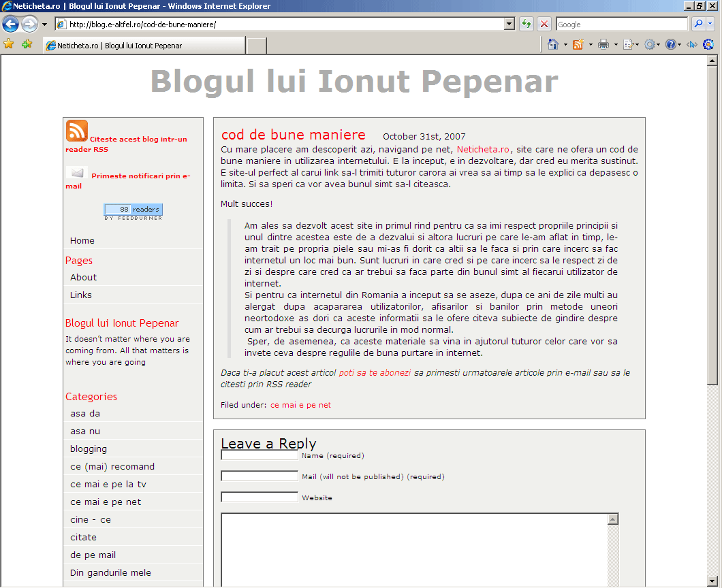Click the page's vertical scrollbar down arrow

712,582
